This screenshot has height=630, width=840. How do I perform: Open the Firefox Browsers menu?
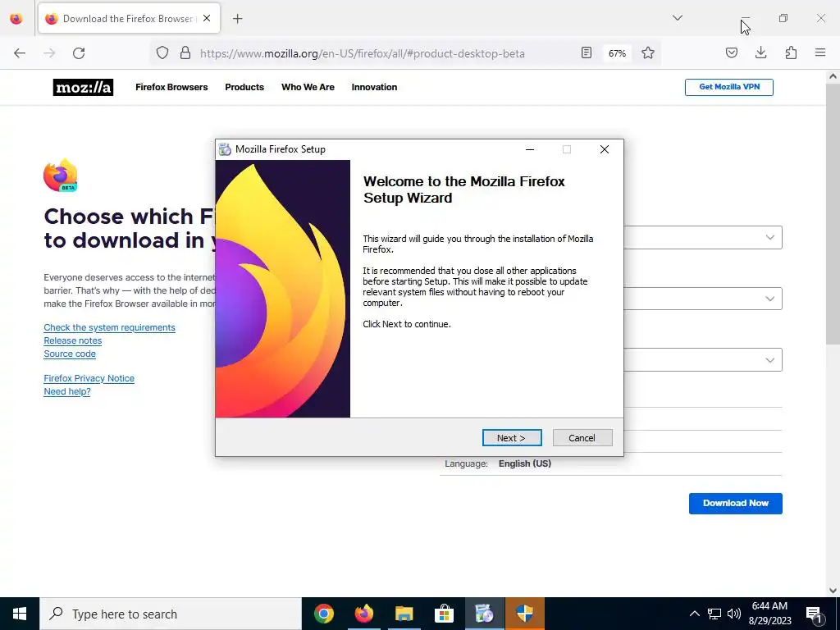click(x=171, y=87)
